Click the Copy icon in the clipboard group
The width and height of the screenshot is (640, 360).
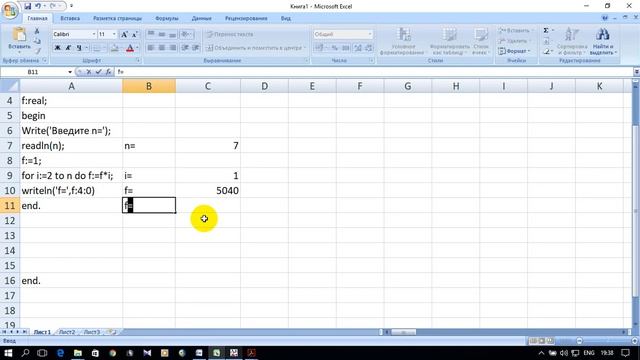(x=37, y=41)
